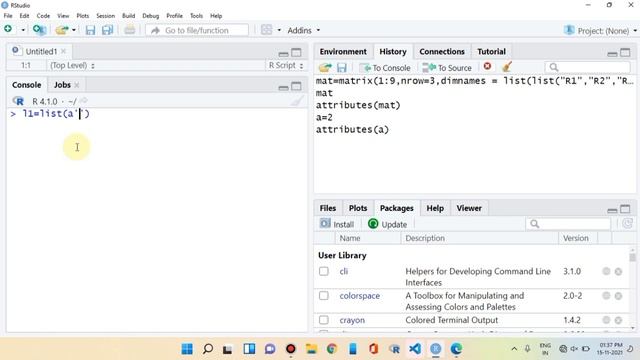Switch to the Connections tab

(442, 51)
